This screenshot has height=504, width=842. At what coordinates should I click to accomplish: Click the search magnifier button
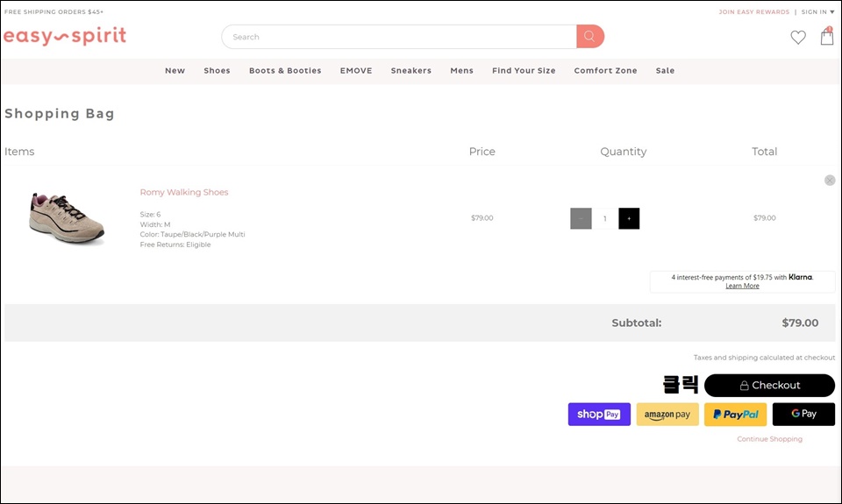[x=590, y=37]
